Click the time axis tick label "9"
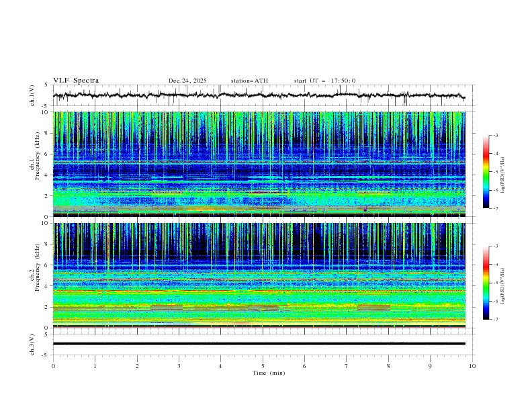This screenshot has width=532, height=411. coord(430,366)
